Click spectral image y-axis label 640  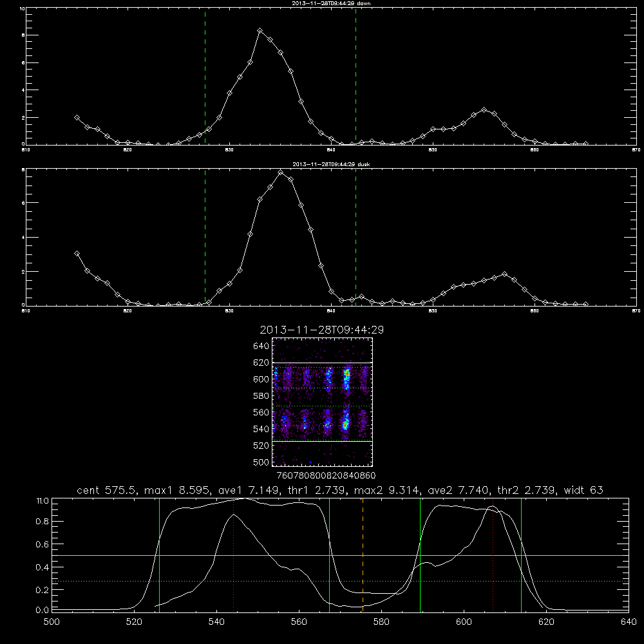coord(261,346)
